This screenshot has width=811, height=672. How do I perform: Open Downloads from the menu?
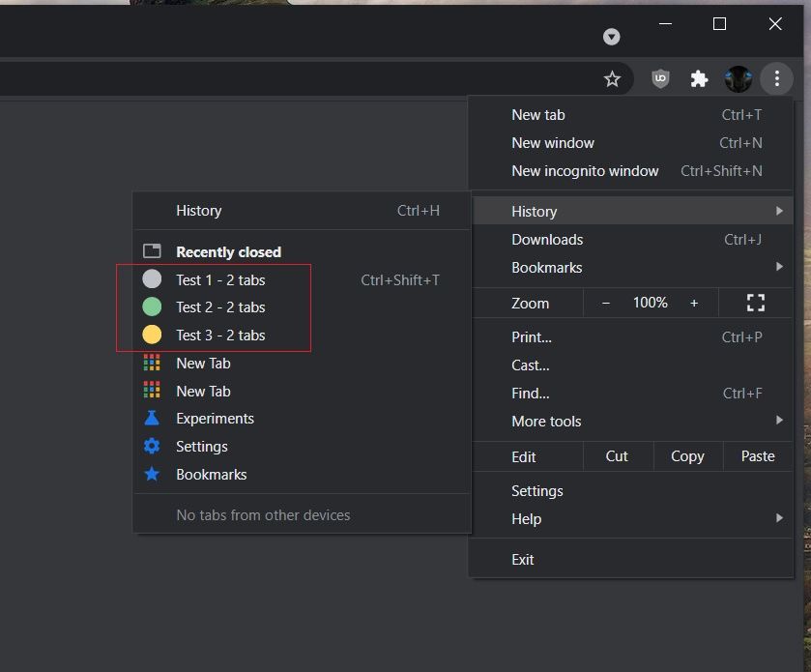point(547,240)
